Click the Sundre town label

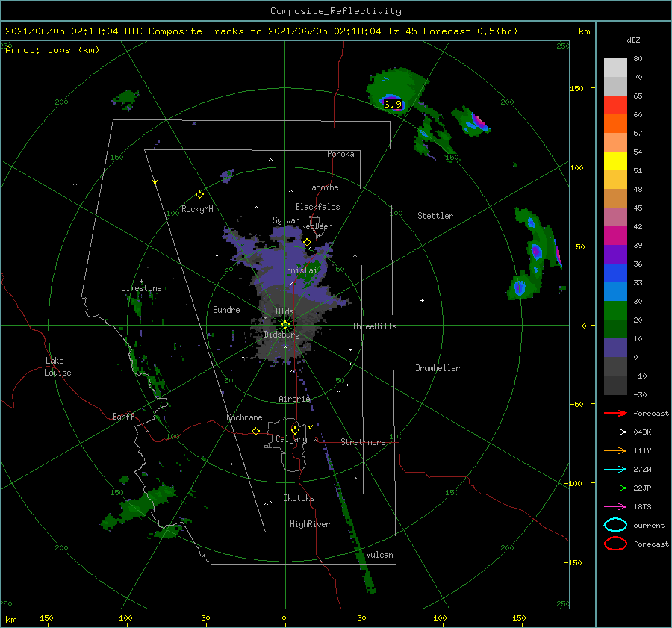point(226,309)
